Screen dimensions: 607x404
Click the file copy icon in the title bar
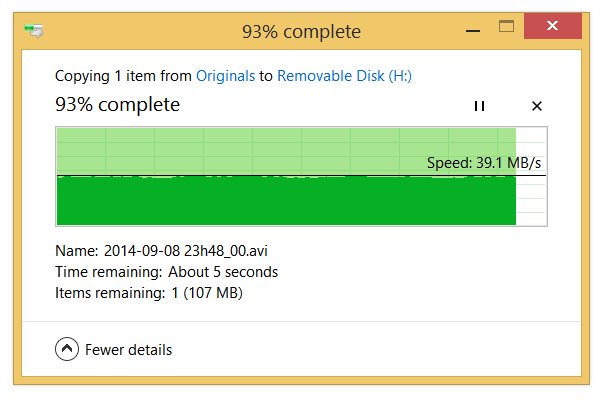pos(34,31)
